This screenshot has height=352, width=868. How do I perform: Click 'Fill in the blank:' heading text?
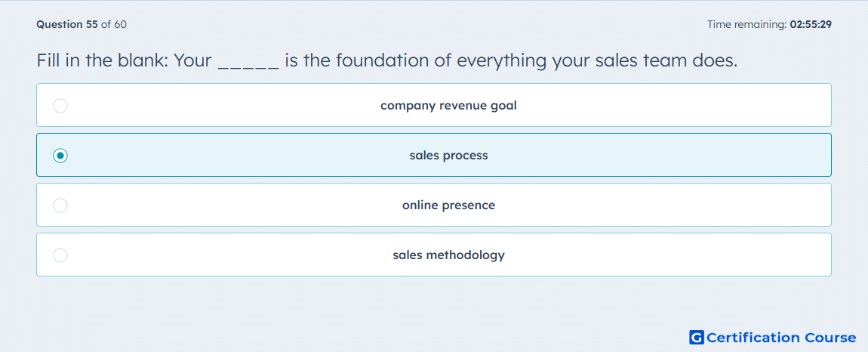coord(103,60)
